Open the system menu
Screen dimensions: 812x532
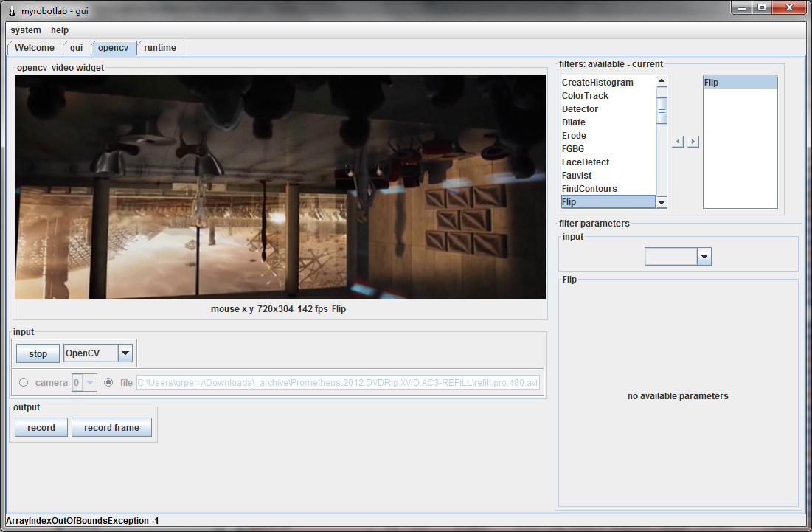click(x=25, y=30)
